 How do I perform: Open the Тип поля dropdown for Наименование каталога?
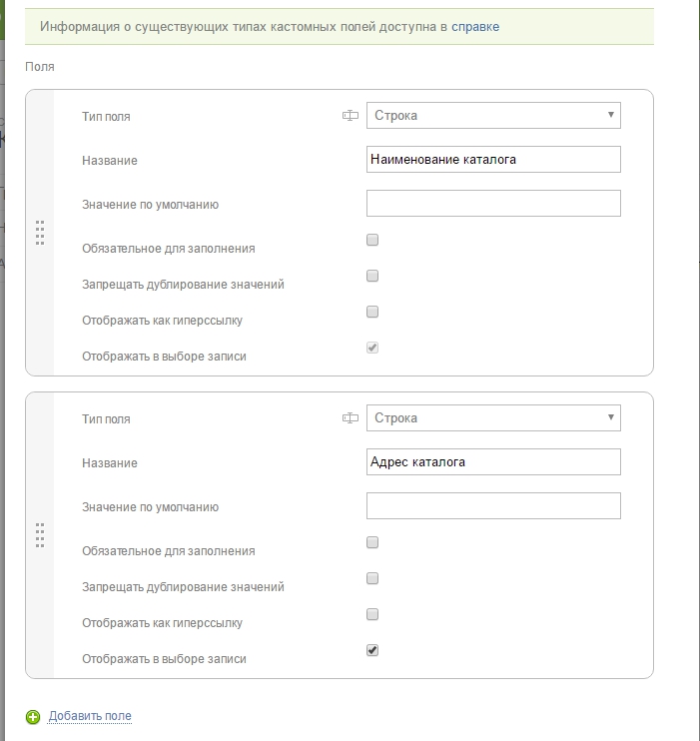(493, 116)
